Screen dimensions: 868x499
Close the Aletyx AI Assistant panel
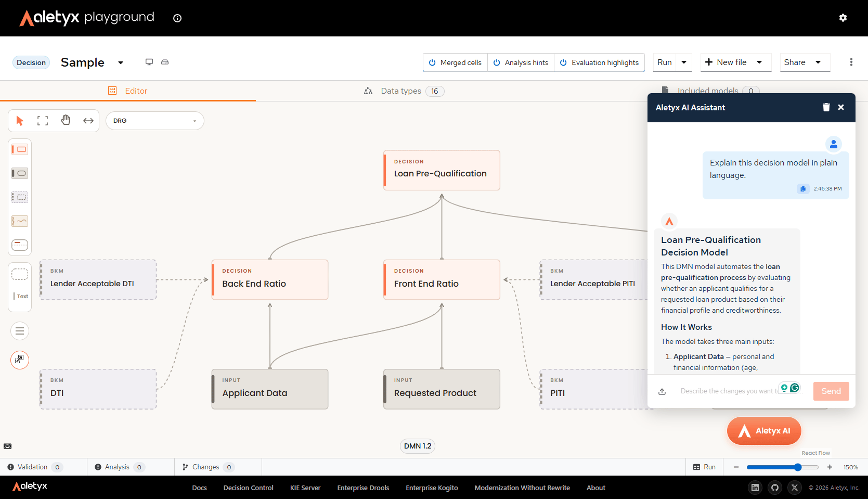[841, 107]
